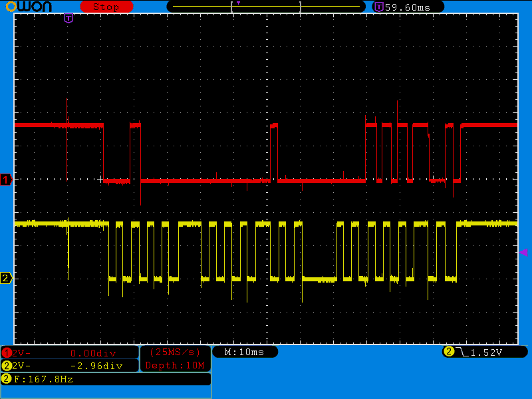The width and height of the screenshot is (532, 399).
Task: Open the Depth:10M memory depth setting
Action: tap(175, 365)
